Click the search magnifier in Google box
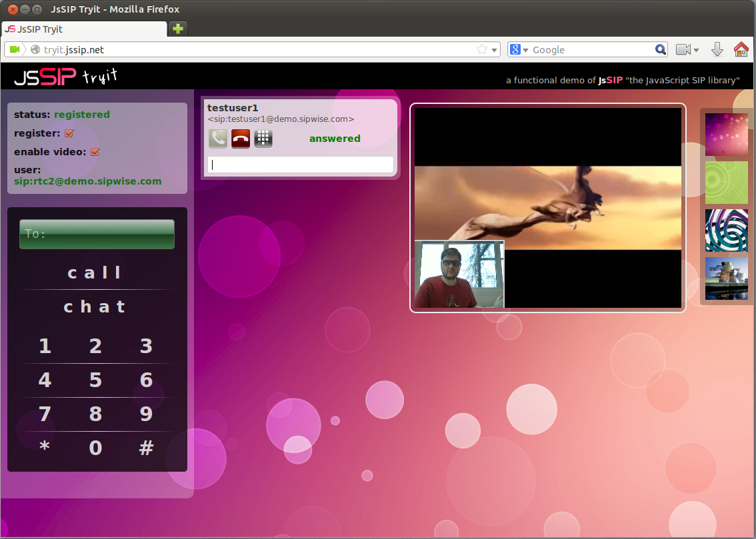This screenshot has width=756, height=539. tap(660, 49)
